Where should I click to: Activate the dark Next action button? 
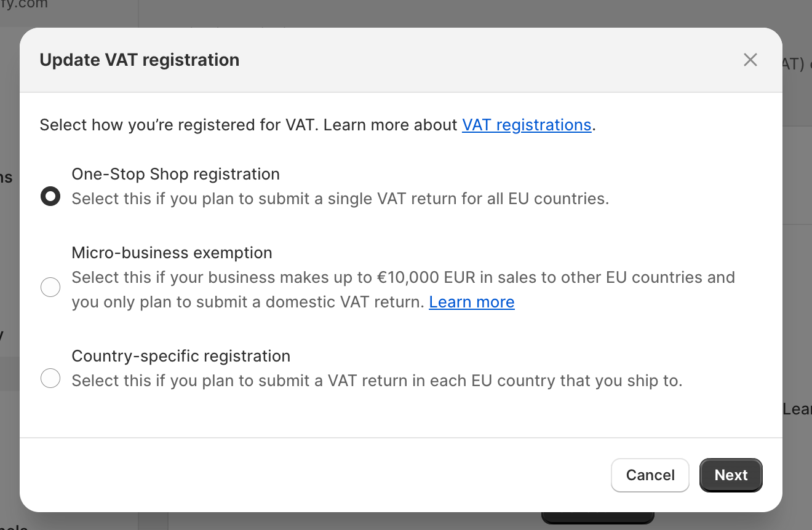[x=731, y=475]
